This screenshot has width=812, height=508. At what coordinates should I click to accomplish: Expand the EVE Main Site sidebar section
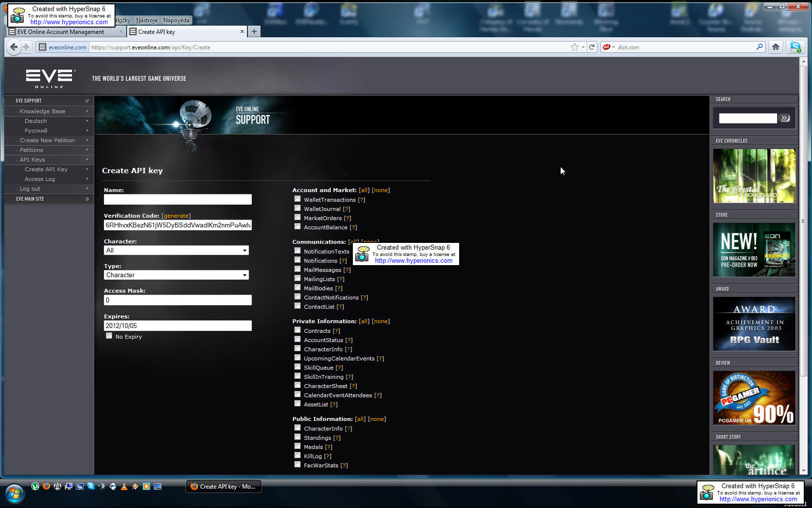(x=87, y=199)
